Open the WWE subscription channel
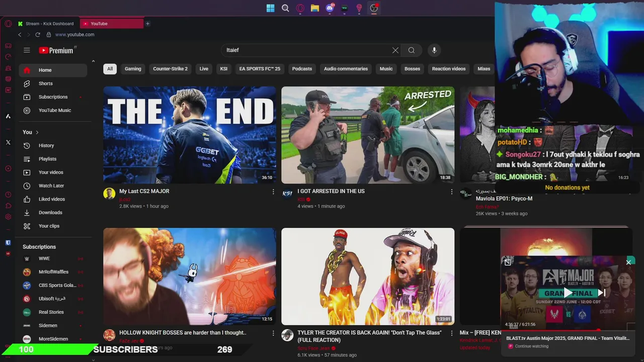Image resolution: width=644 pixels, height=362 pixels. [x=53, y=258]
